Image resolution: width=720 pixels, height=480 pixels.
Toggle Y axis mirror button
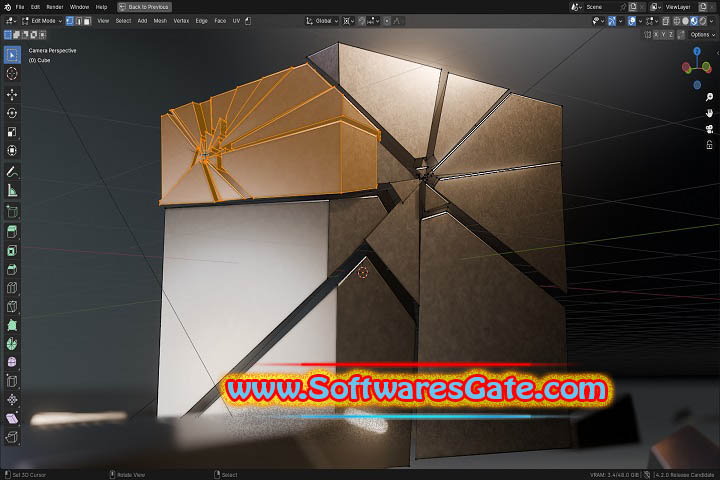(664, 34)
